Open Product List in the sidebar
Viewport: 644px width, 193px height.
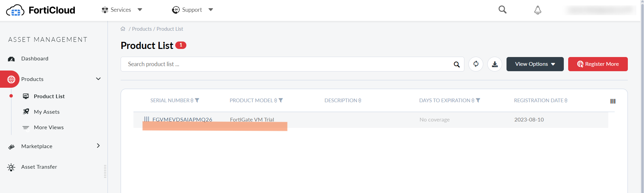[x=49, y=96]
